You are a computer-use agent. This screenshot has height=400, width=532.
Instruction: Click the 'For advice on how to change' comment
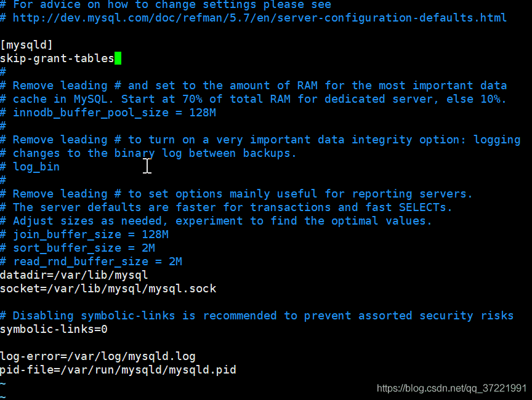pos(166,5)
